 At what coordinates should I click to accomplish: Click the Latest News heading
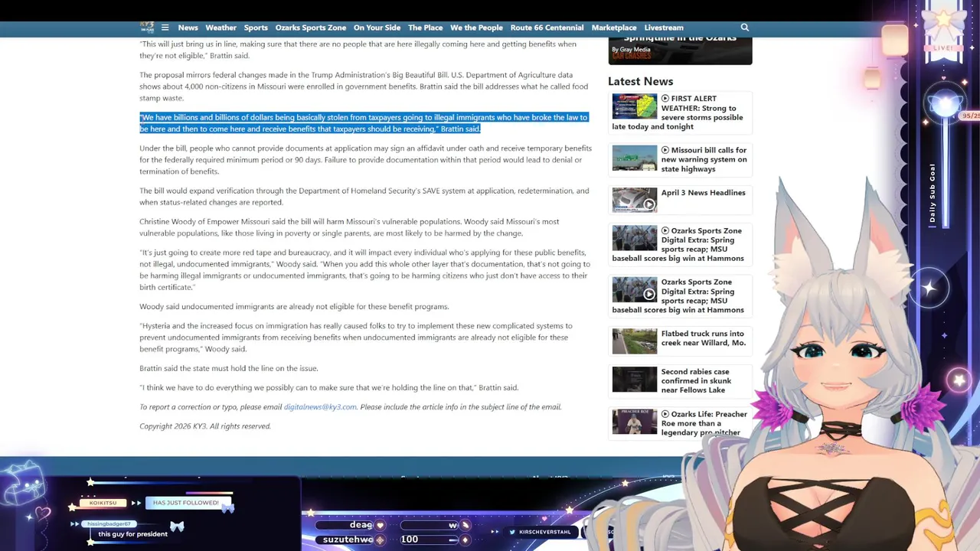pyautogui.click(x=640, y=81)
